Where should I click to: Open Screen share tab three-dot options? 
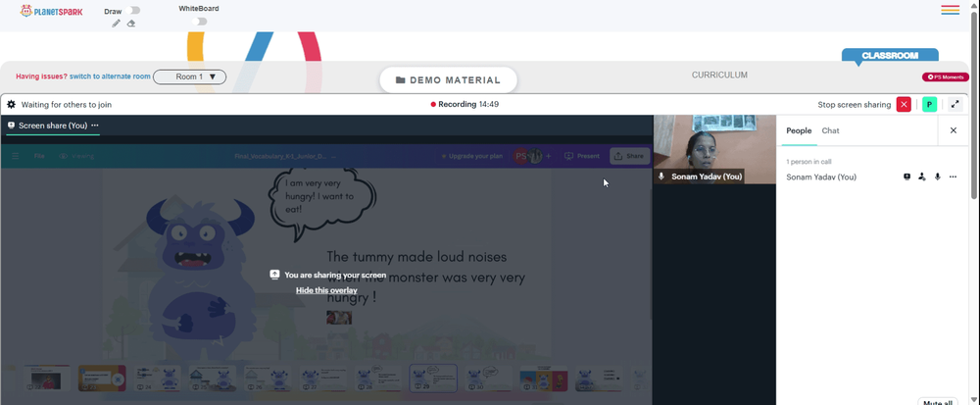[x=95, y=126]
